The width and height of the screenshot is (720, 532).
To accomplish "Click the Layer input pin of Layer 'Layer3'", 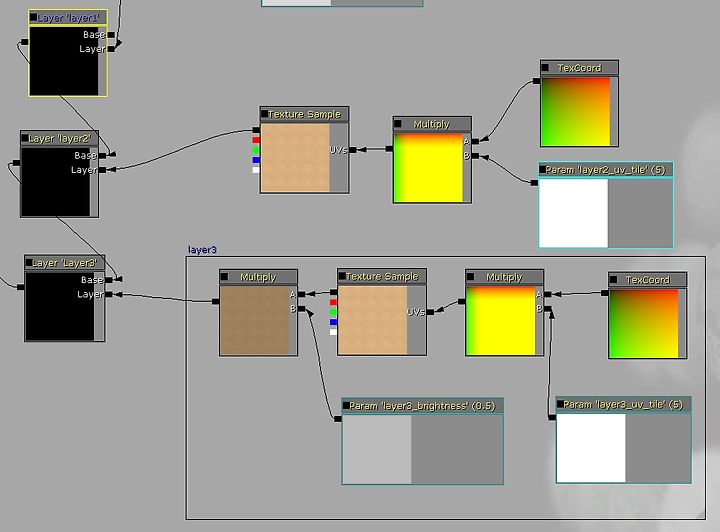I will pyautogui.click(x=109, y=294).
